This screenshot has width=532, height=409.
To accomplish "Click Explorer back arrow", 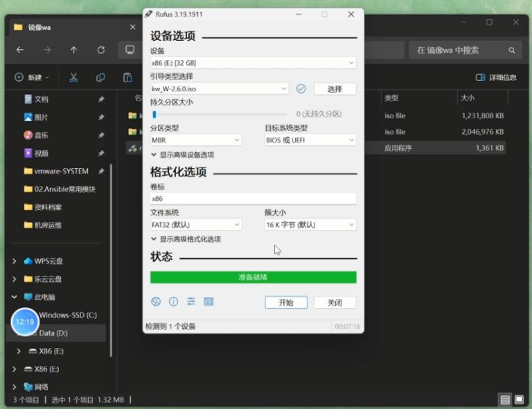I will 20,50.
